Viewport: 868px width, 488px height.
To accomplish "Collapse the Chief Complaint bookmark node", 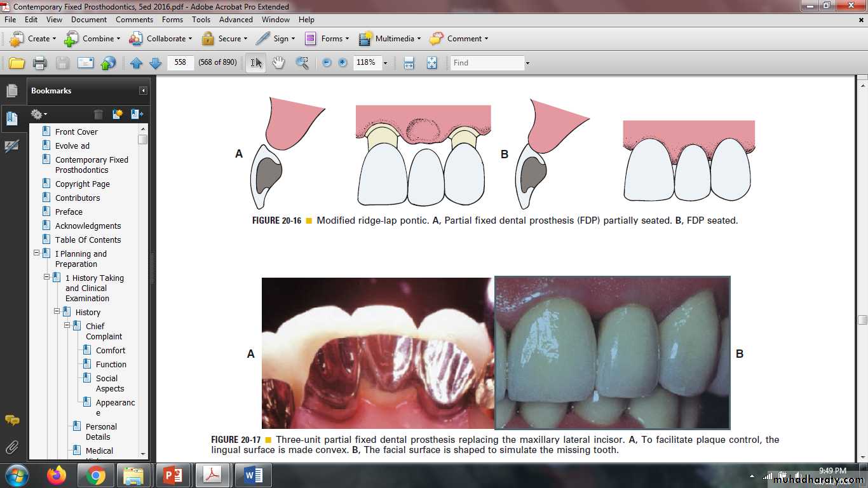I will pos(67,326).
